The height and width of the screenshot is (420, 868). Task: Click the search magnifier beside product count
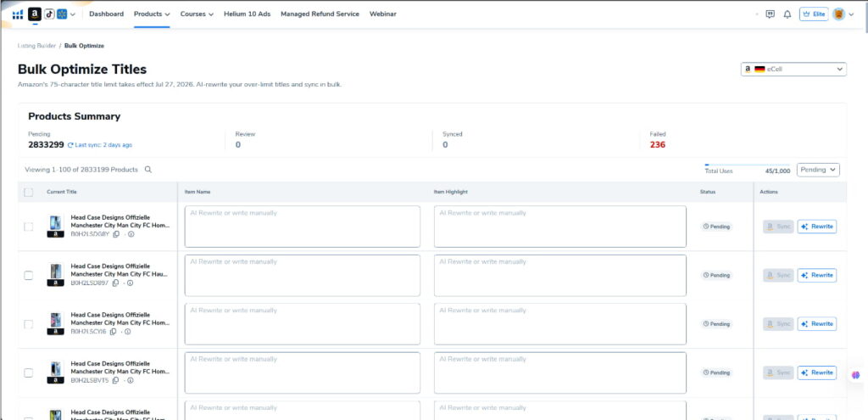tap(147, 170)
